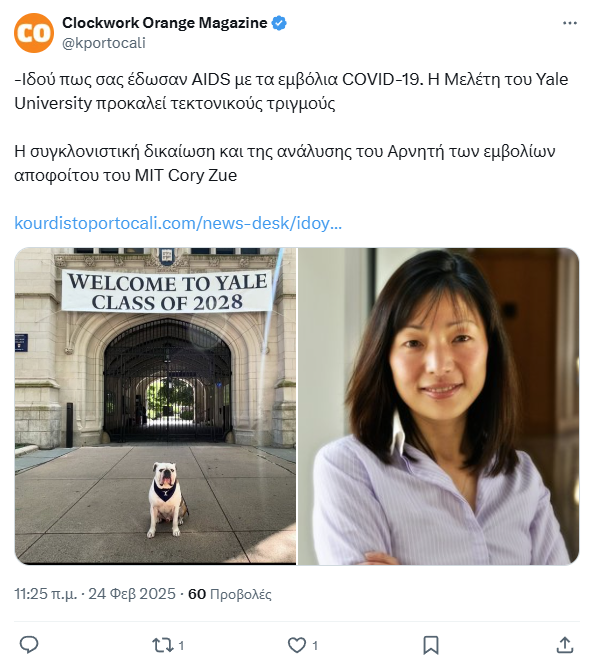Open the three-dot more options menu
This screenshot has width=595, height=666.
(x=570, y=23)
